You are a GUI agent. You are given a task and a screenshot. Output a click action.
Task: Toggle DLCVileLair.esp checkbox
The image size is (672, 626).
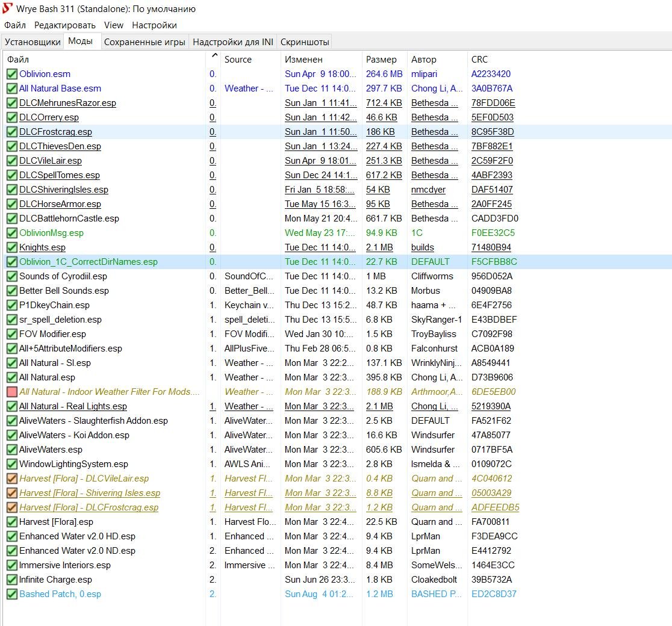point(12,161)
